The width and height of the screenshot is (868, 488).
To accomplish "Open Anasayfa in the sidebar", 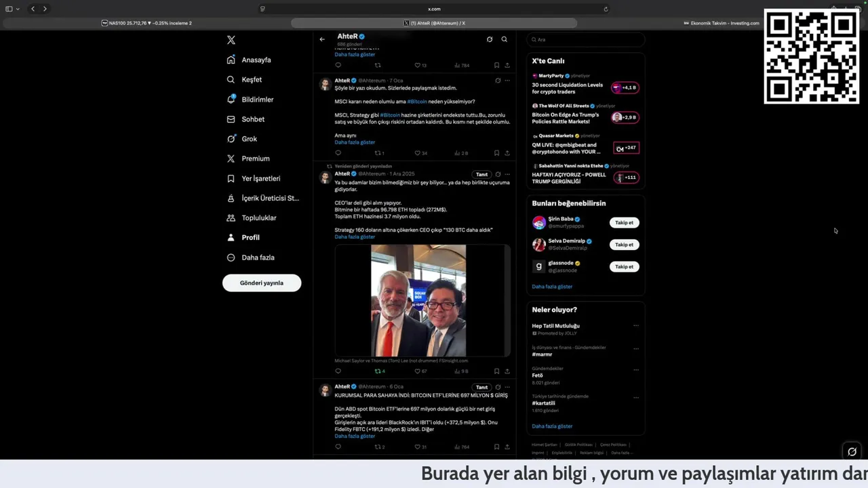I will (x=249, y=60).
